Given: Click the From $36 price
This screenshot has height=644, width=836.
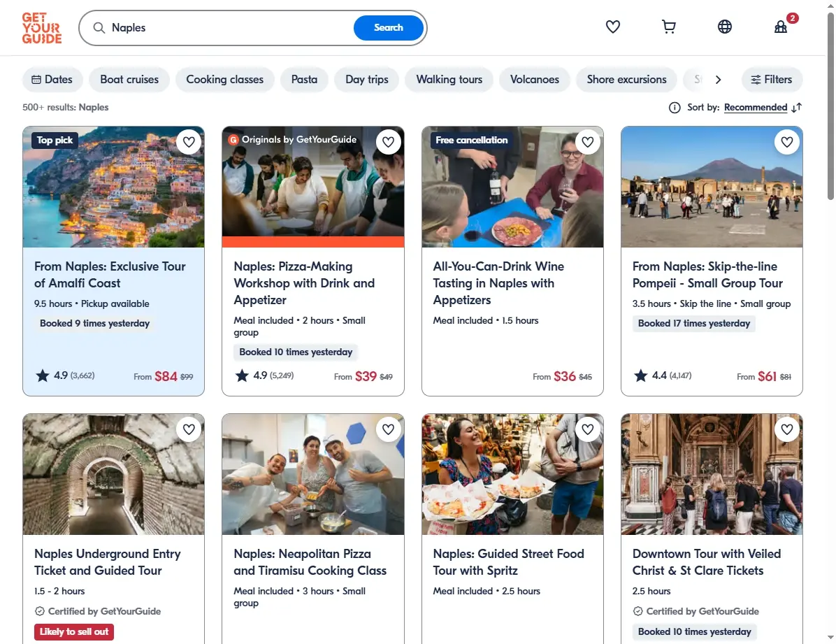Looking at the screenshot, I should coord(562,377).
